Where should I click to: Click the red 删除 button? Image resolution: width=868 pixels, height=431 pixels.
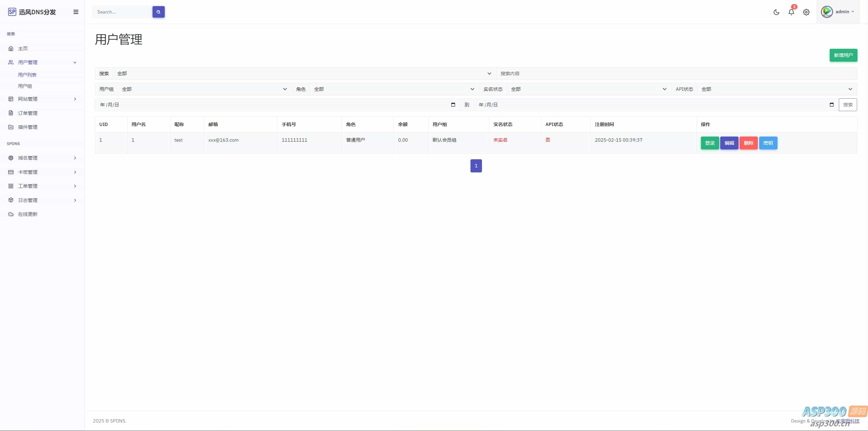[x=748, y=143]
